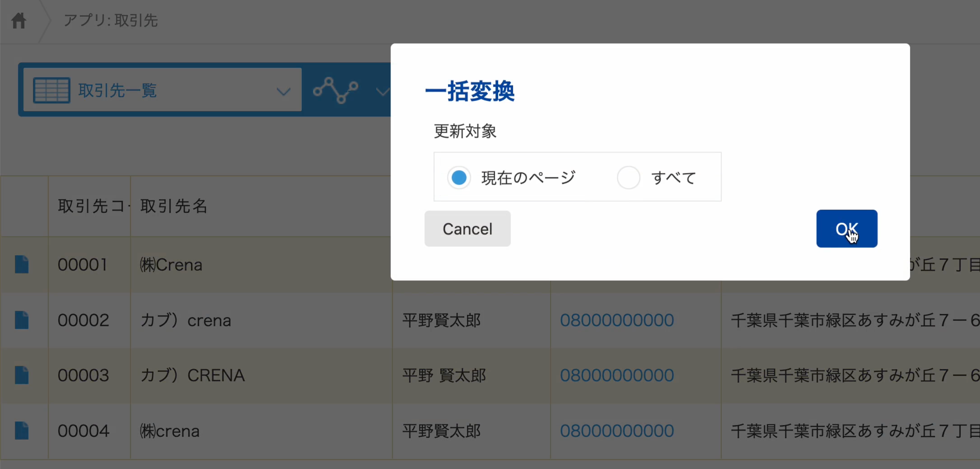Open record 00002 detail icon

click(x=22, y=320)
